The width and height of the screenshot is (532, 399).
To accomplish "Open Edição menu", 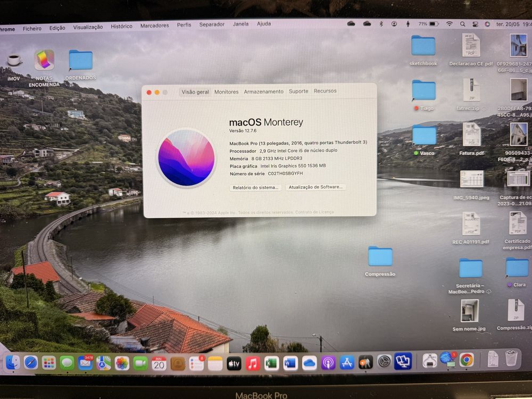I will pos(57,28).
